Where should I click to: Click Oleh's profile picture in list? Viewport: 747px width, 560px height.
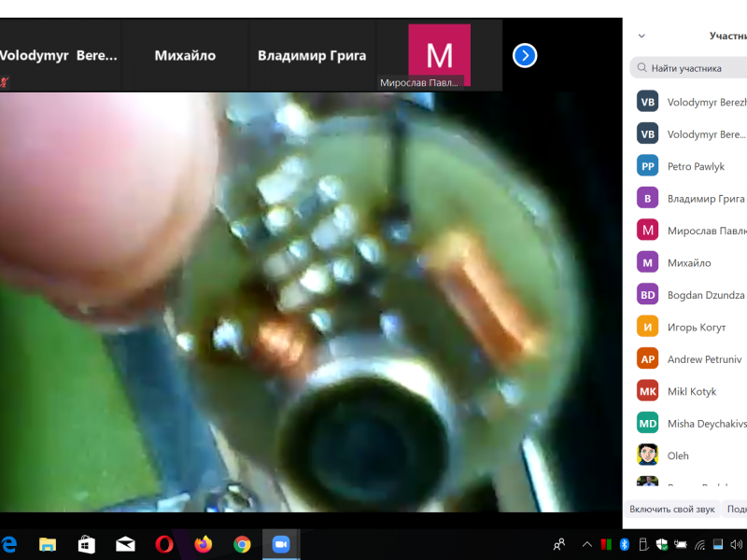[647, 455]
